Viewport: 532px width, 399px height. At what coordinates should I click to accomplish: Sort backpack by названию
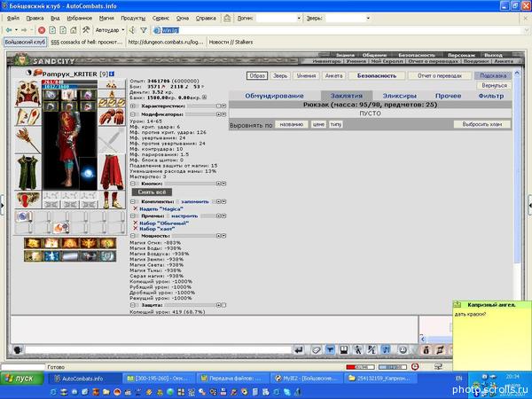tap(292, 124)
